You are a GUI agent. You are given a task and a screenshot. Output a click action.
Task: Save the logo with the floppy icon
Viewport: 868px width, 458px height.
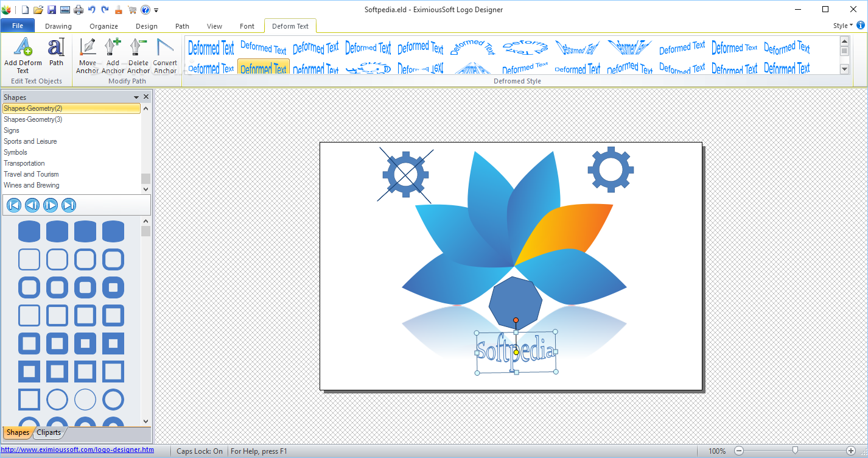pyautogui.click(x=52, y=10)
